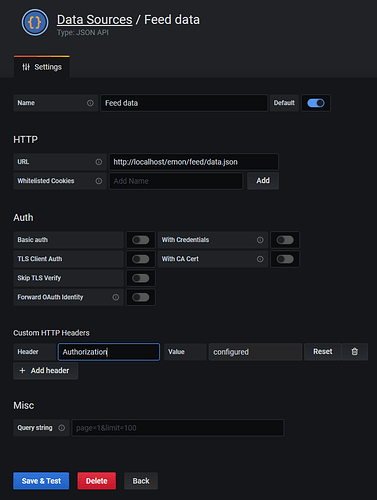
Task: Click the Save & Test button
Action: [41, 481]
